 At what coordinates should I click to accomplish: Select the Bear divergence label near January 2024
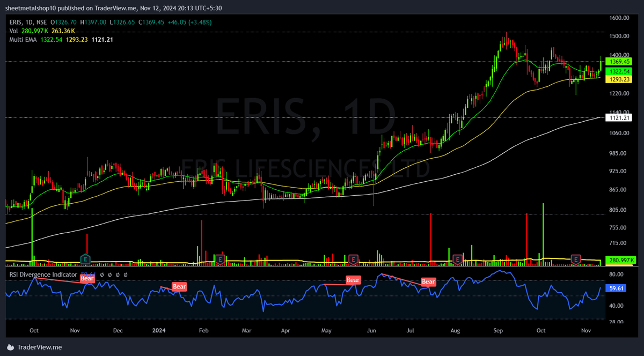click(x=179, y=286)
